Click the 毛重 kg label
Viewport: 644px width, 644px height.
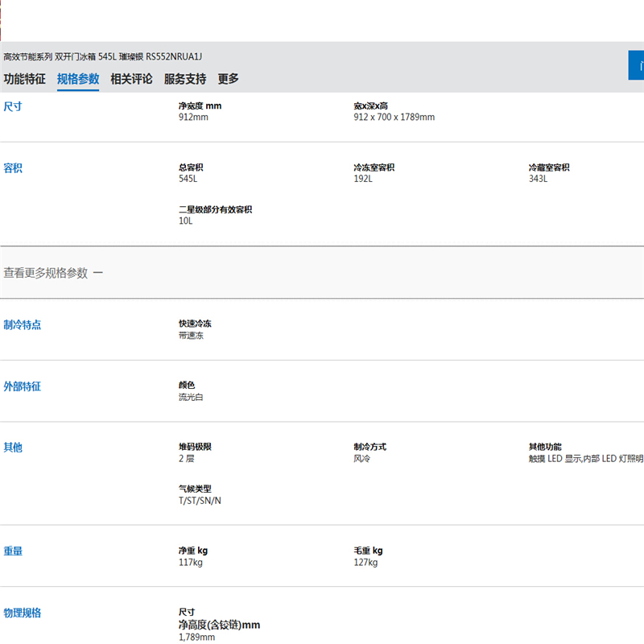(x=369, y=551)
